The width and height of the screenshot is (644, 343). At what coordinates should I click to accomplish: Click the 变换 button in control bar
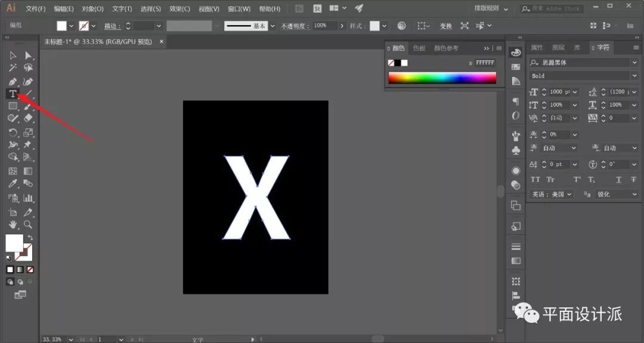pyautogui.click(x=445, y=26)
